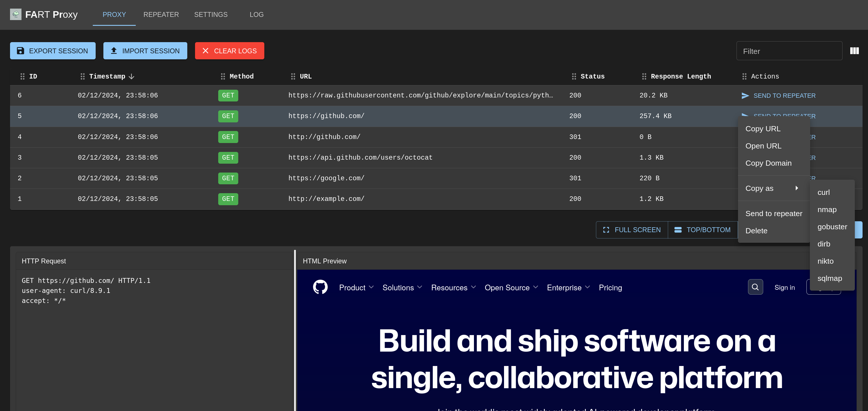Toggle FULL SCREEN view
The width and height of the screenshot is (868, 411).
coord(632,230)
